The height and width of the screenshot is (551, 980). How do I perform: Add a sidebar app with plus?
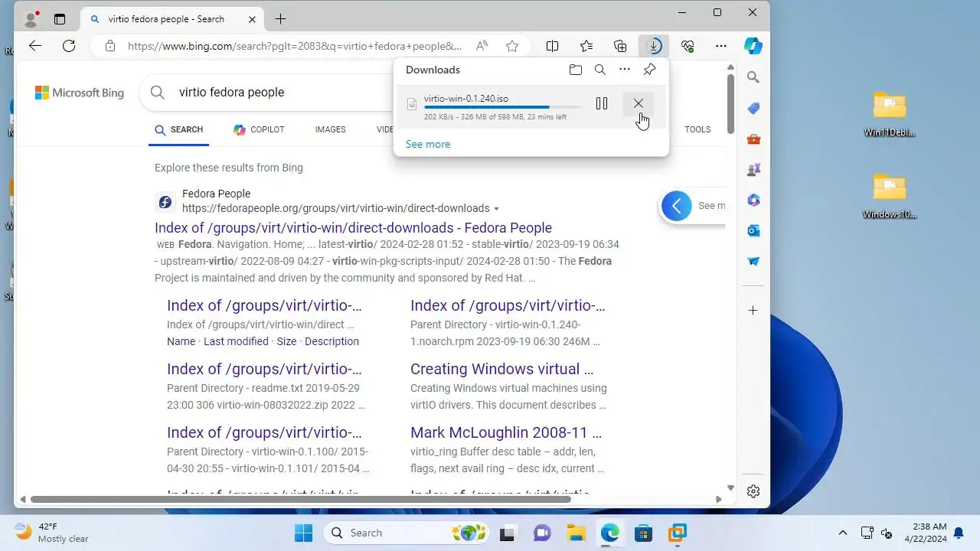pyautogui.click(x=753, y=311)
